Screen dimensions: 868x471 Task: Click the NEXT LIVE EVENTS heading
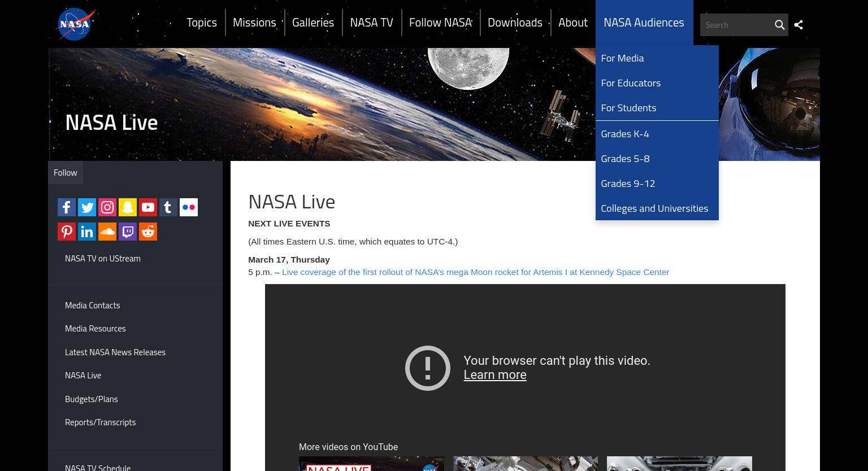point(289,224)
